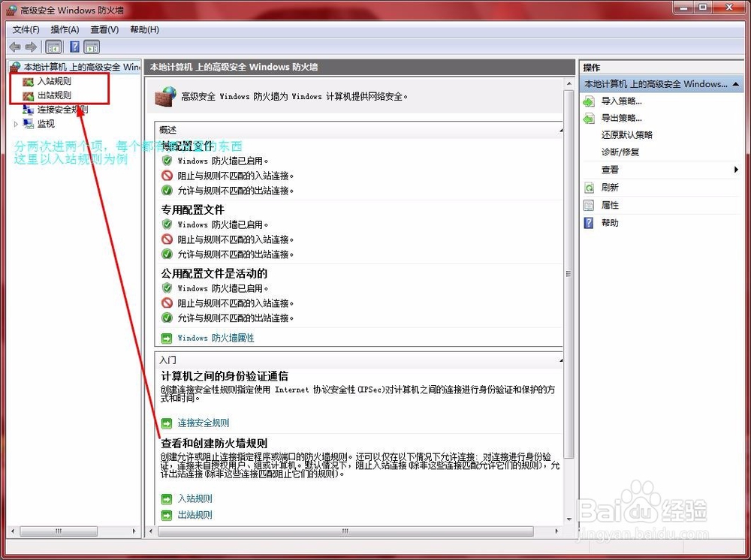Click the 查看和创建防火墙规则 heading

pos(214,443)
